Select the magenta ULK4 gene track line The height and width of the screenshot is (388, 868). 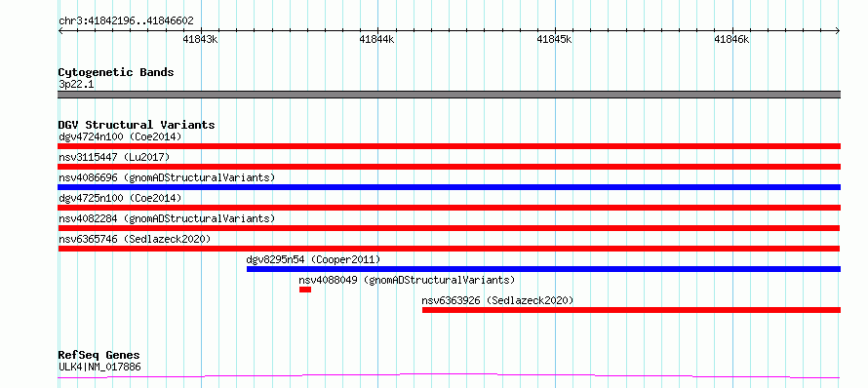[x=449, y=376]
